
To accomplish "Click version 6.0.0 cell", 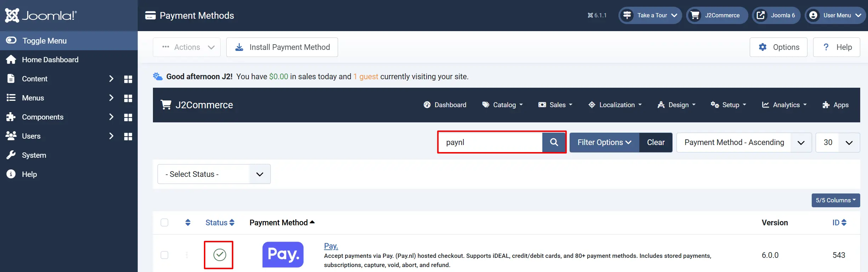I will (x=770, y=255).
